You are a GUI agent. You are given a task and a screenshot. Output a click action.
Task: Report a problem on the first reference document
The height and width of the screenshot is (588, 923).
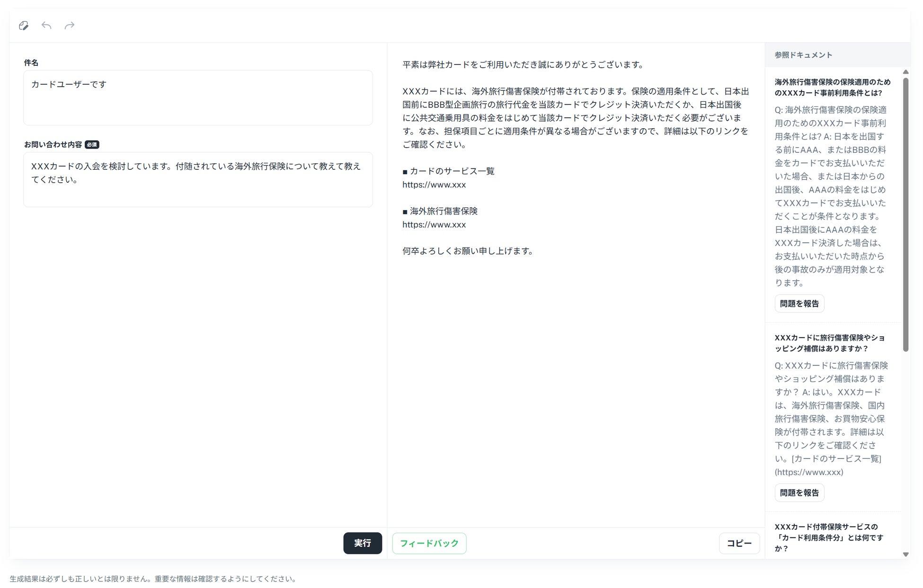(x=799, y=304)
